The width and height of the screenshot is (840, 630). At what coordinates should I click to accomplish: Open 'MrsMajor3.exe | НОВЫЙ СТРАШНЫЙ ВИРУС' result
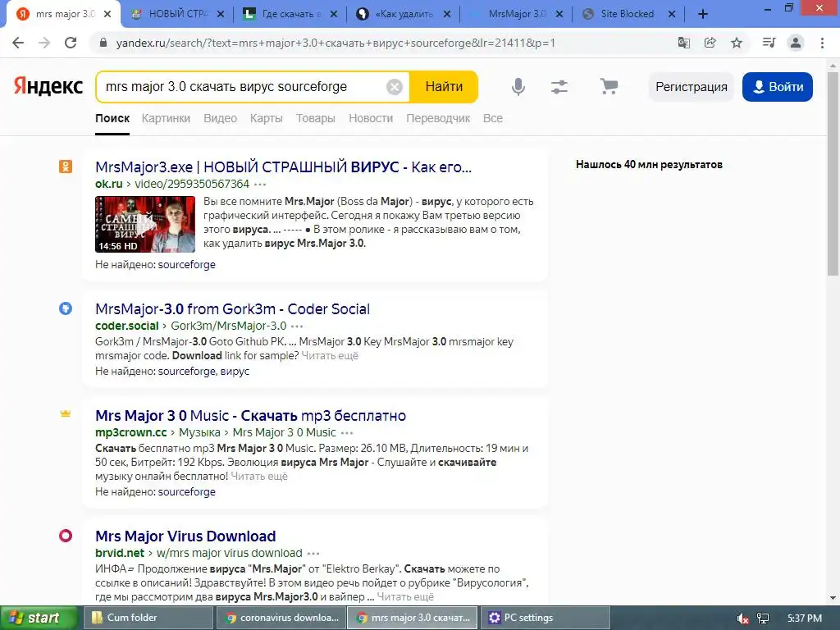coord(283,167)
